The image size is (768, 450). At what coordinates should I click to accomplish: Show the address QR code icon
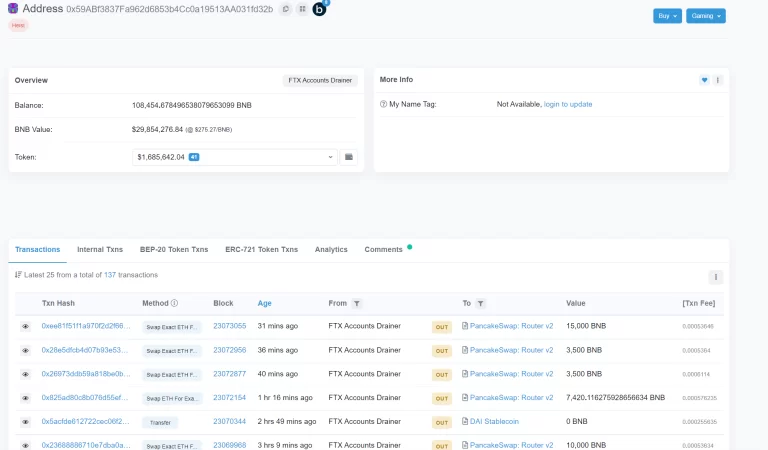302,9
